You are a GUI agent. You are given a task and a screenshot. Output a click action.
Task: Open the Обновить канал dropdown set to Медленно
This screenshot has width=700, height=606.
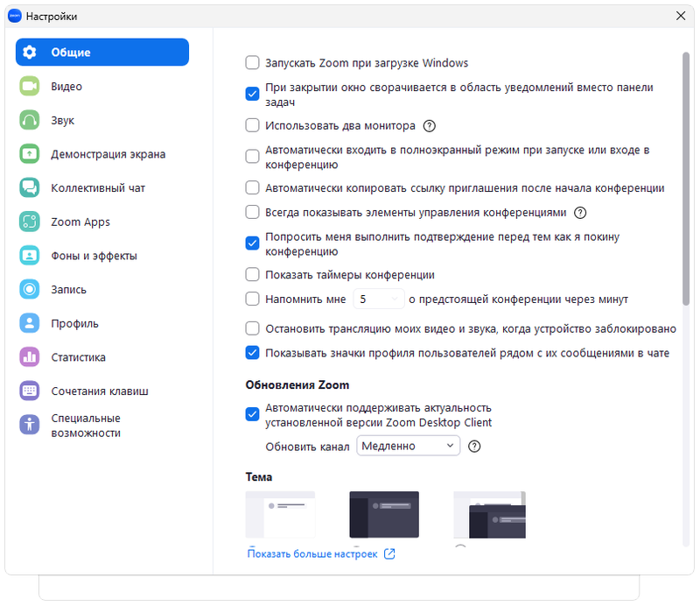point(408,446)
